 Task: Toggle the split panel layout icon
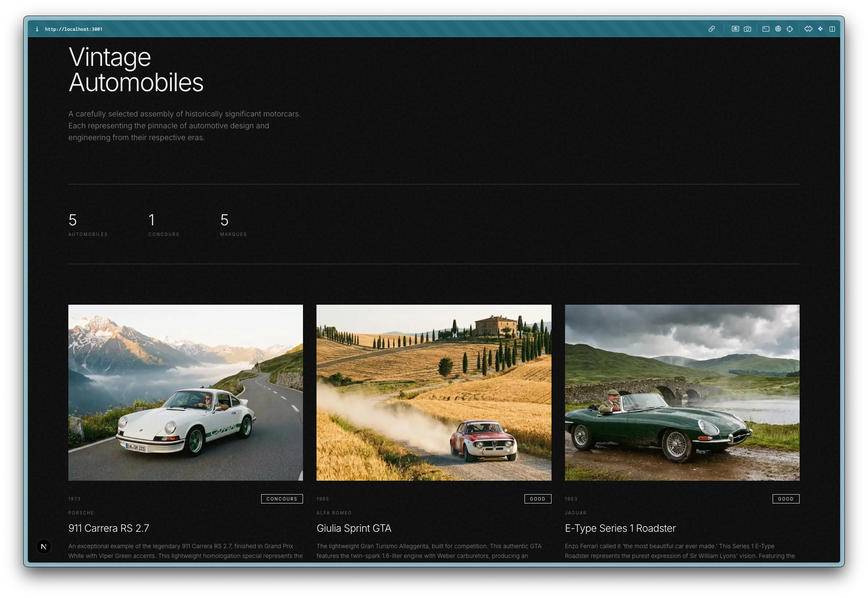[x=832, y=29]
